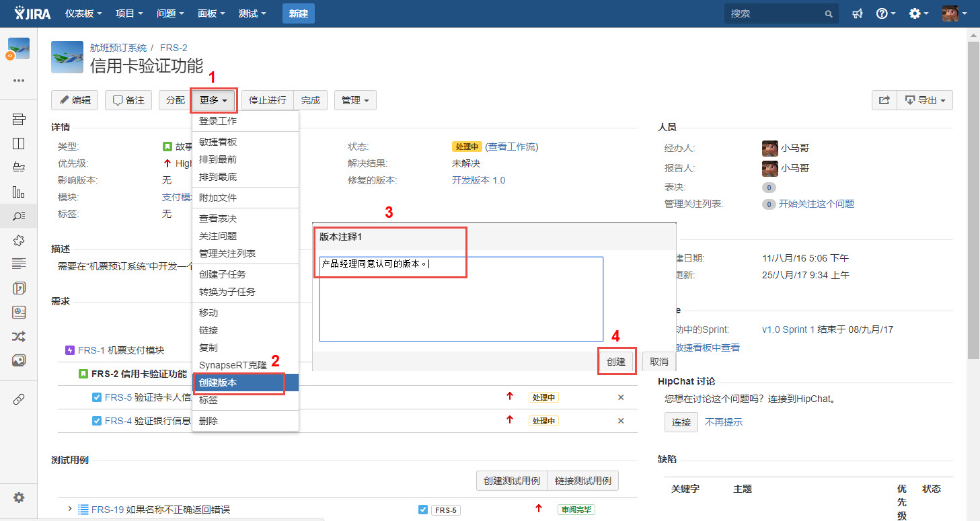Open the administration gear menu
This screenshot has height=521, width=980.
point(919,13)
